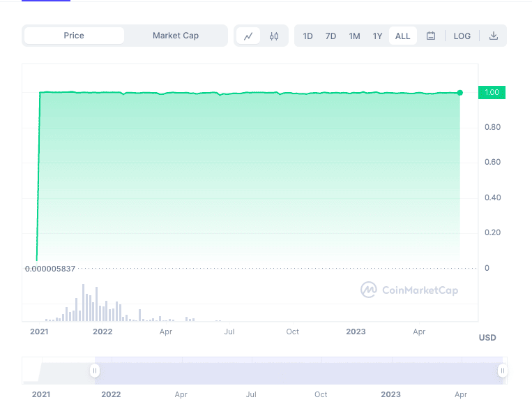Click the CoinMarketCap watermark logo
Viewport: 532px width, 402px height.
[x=409, y=290]
